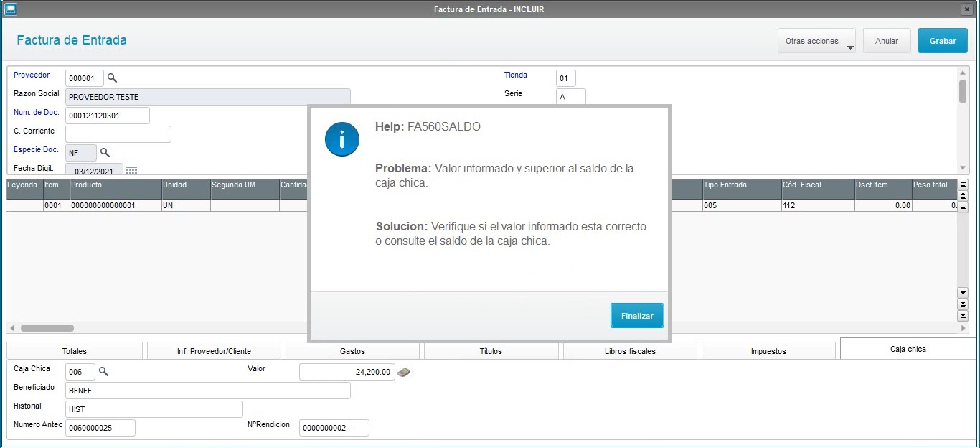
Task: Select the Caja chica tab
Action: point(908,349)
